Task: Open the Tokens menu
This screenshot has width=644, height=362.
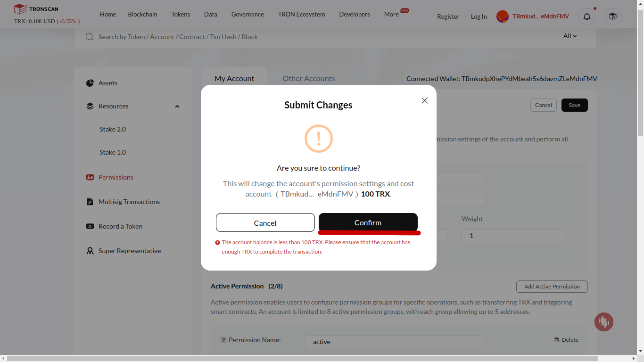Action: 181,14
